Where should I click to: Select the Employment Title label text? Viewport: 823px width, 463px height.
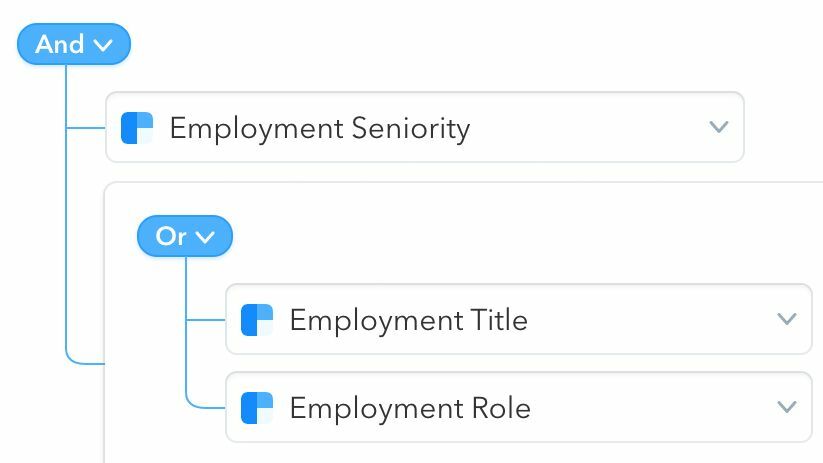[408, 320]
